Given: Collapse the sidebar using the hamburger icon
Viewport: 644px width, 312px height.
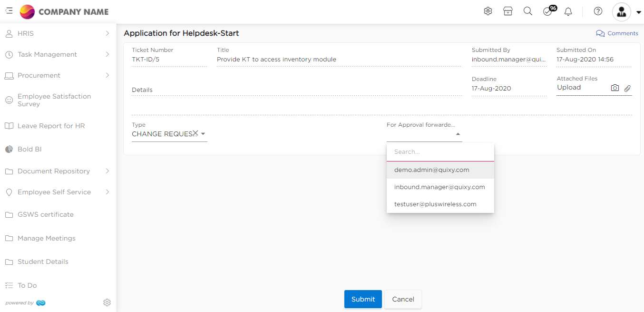Looking at the screenshot, I should [9, 11].
